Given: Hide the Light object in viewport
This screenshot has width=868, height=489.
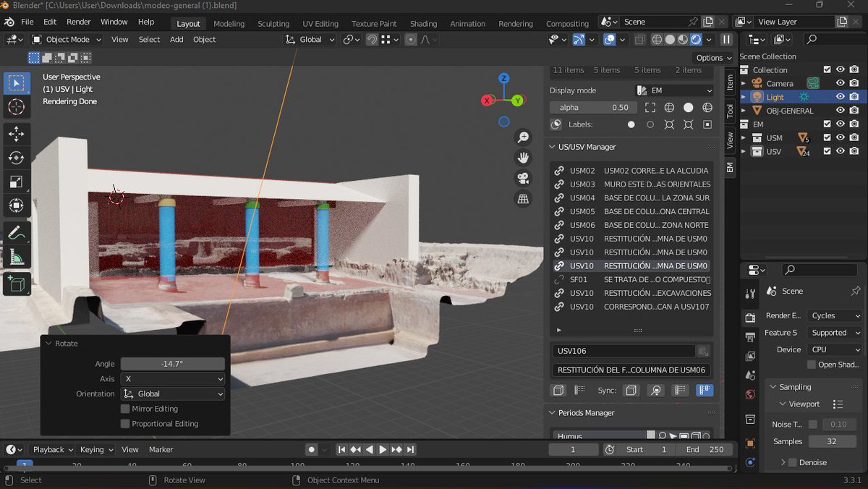Looking at the screenshot, I should (x=841, y=97).
